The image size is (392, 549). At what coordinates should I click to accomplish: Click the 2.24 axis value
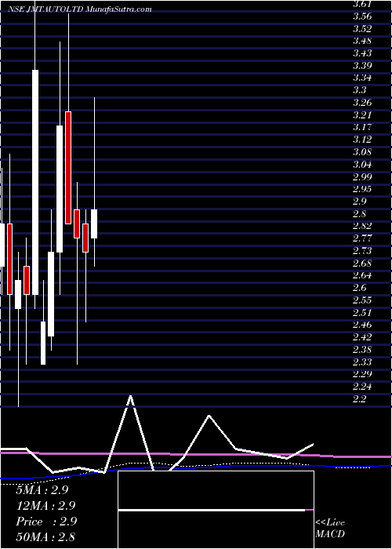(x=362, y=387)
